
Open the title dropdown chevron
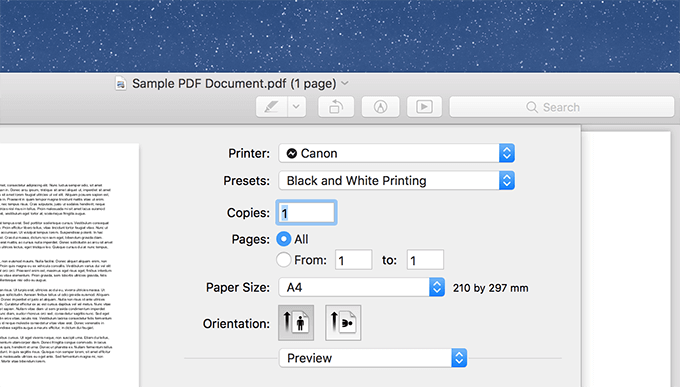345,83
